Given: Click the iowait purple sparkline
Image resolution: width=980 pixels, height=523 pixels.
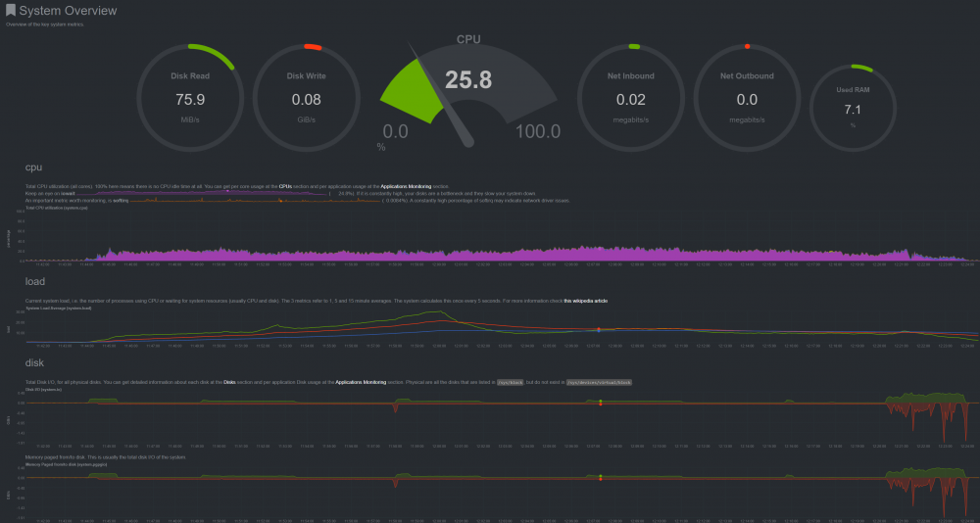Looking at the screenshot, I should [x=201, y=194].
